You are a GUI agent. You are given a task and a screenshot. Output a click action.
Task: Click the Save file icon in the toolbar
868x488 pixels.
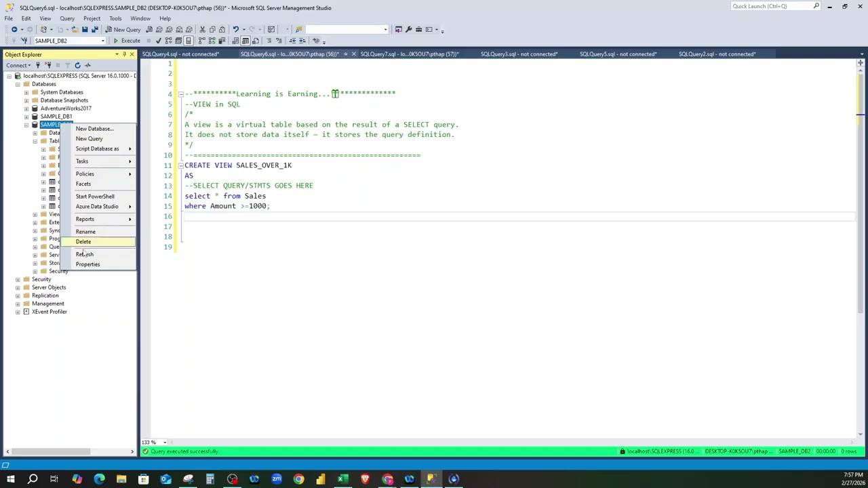point(85,29)
